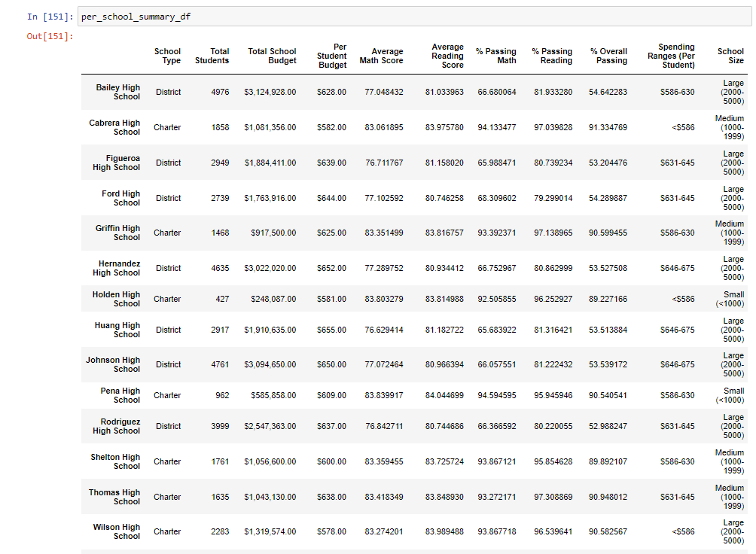Click Bailey's Large (2000-5000) size cell

click(x=733, y=92)
